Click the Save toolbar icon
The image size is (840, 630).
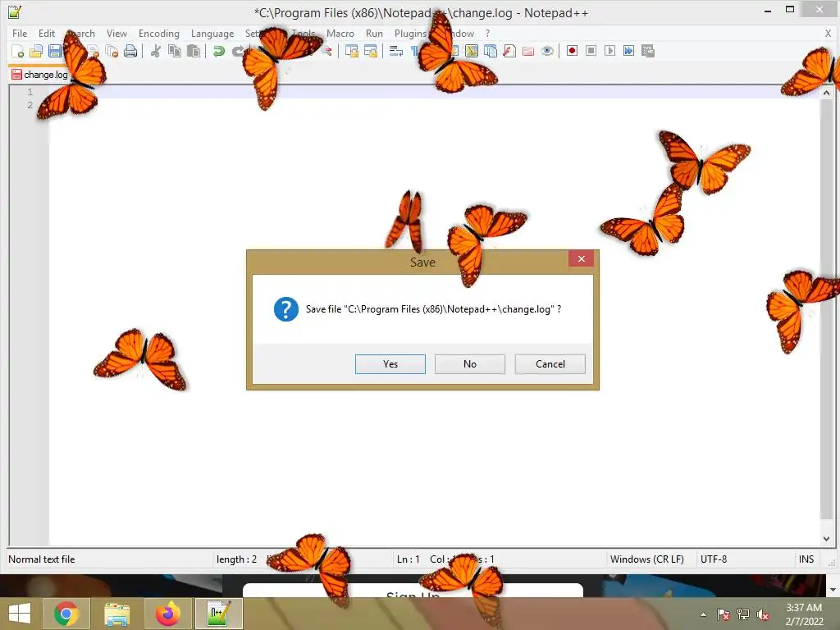55,51
